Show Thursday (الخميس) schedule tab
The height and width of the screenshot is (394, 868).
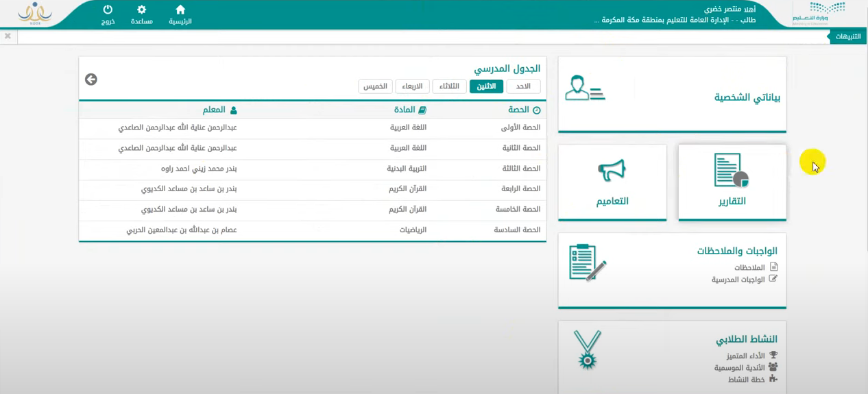375,86
